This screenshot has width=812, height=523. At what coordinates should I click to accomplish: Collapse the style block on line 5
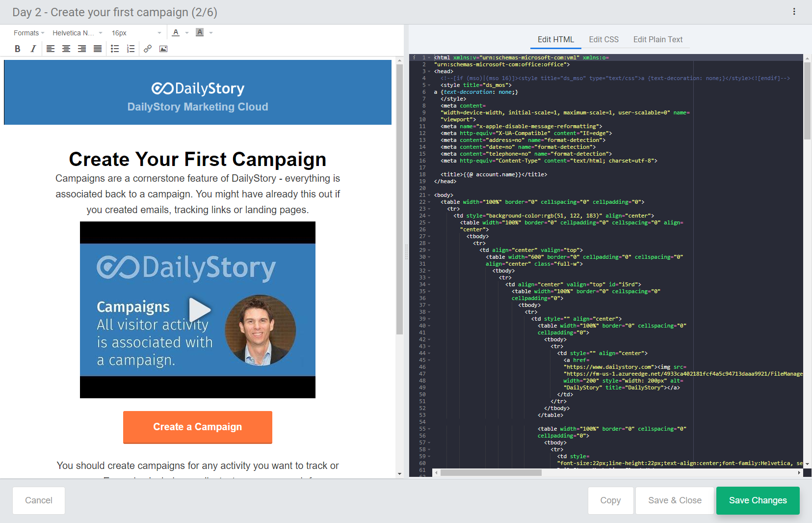click(429, 85)
